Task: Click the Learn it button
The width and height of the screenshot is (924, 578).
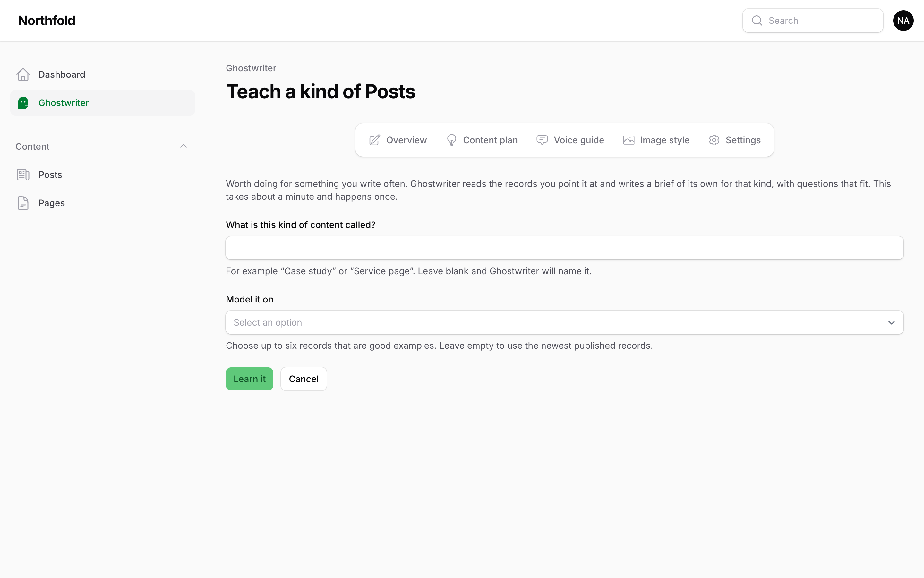Action: point(249,379)
